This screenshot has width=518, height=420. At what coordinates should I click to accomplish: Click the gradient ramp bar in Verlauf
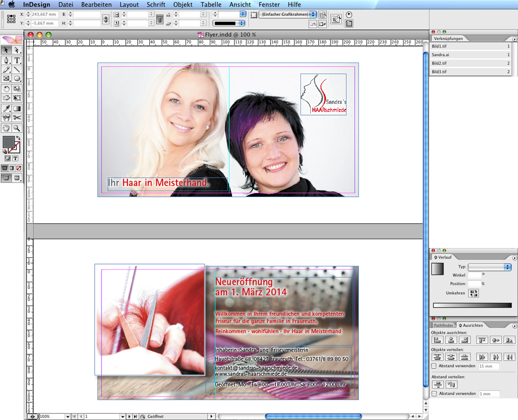tap(471, 306)
